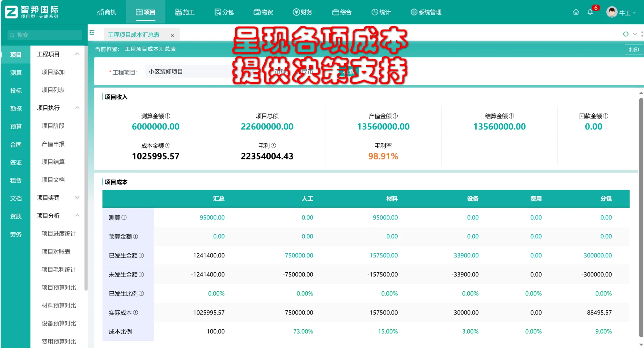Collapse the sidebar with the arrow icon
Image resolution: width=644 pixels, height=348 pixels.
92,33
